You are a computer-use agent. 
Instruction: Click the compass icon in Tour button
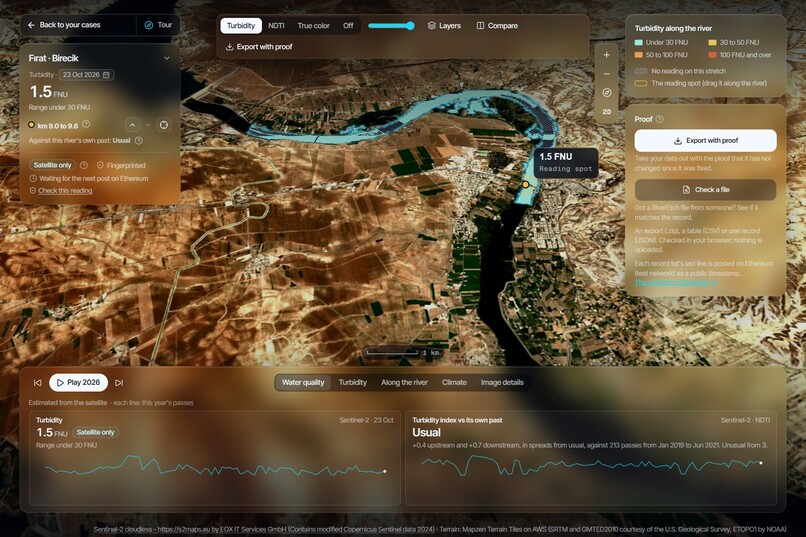point(149,25)
